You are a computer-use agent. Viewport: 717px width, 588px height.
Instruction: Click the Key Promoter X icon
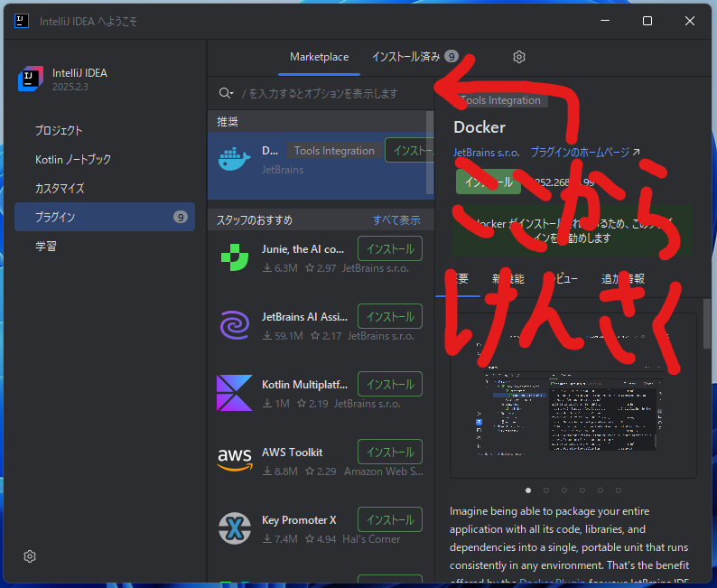pos(235,528)
